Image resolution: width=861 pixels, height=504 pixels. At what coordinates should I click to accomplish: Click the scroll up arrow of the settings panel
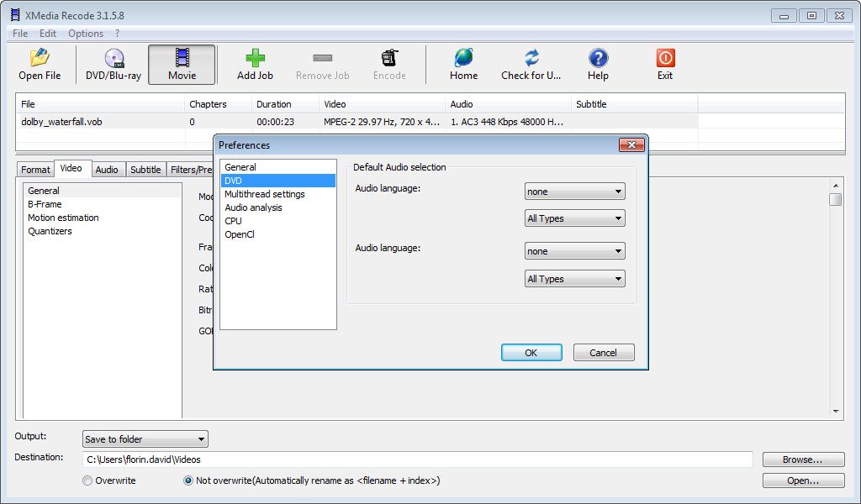click(x=836, y=186)
